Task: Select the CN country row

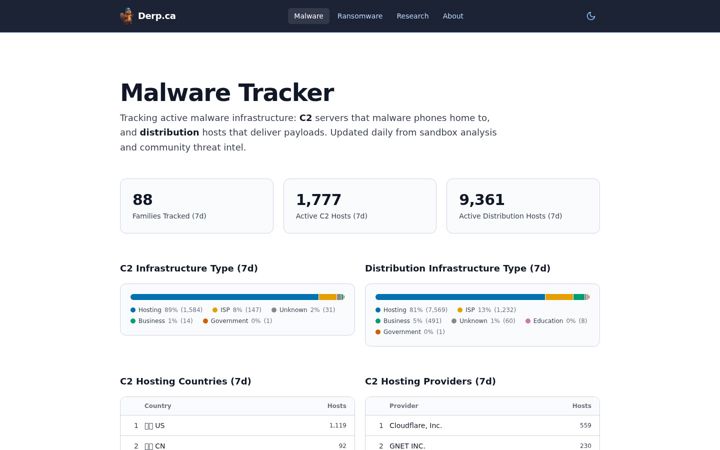Action: (x=237, y=444)
